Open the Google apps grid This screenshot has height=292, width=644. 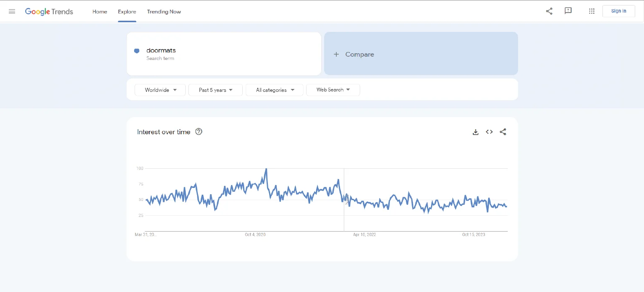point(592,11)
